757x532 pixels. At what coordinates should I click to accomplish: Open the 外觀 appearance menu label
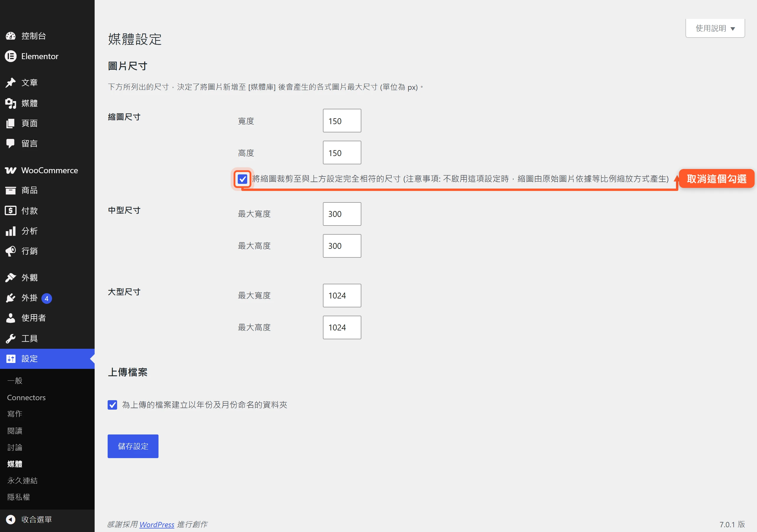[x=30, y=278]
